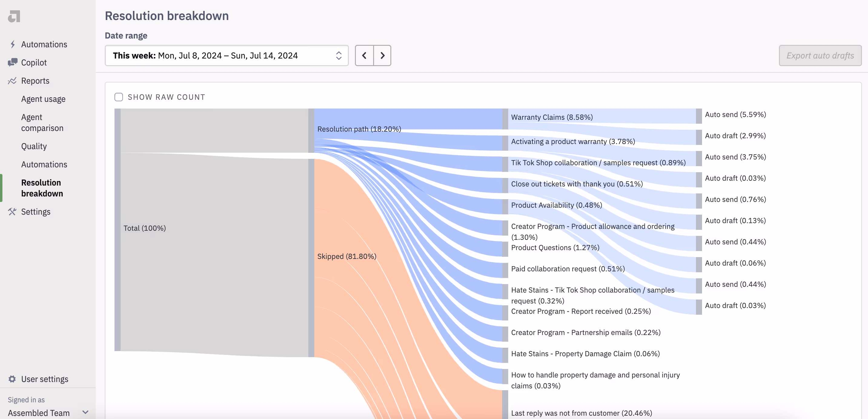
Task: Click Auto send (5.59%) outcome
Action: (x=735, y=114)
